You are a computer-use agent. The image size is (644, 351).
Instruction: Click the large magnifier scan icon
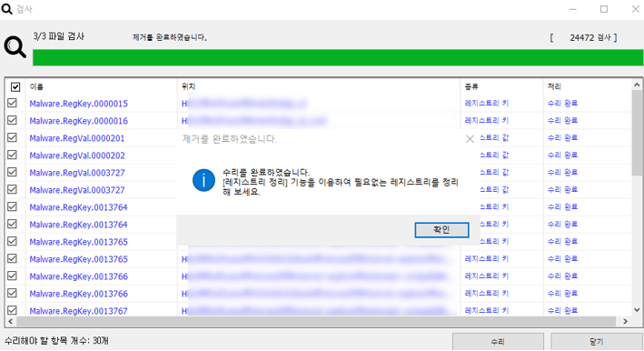(15, 47)
